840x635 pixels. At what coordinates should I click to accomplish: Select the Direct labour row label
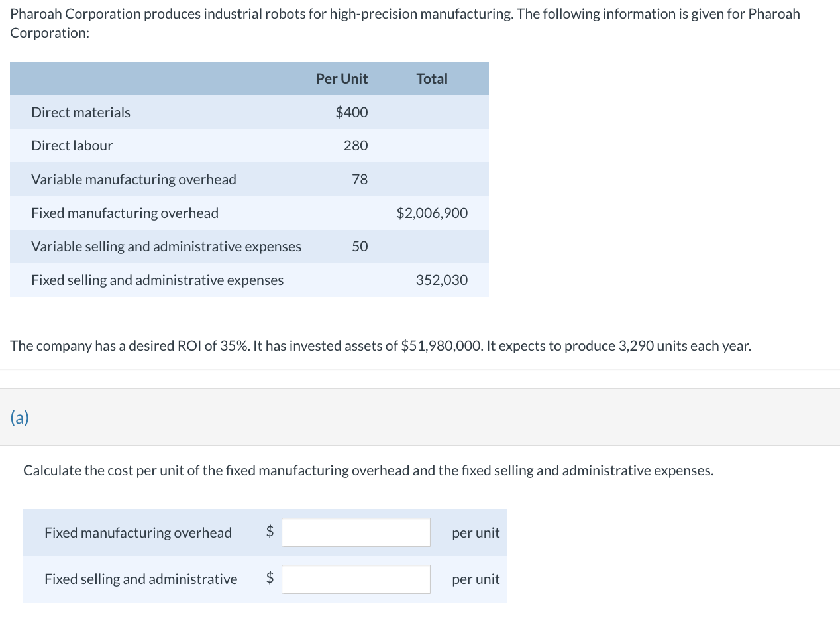(x=72, y=146)
